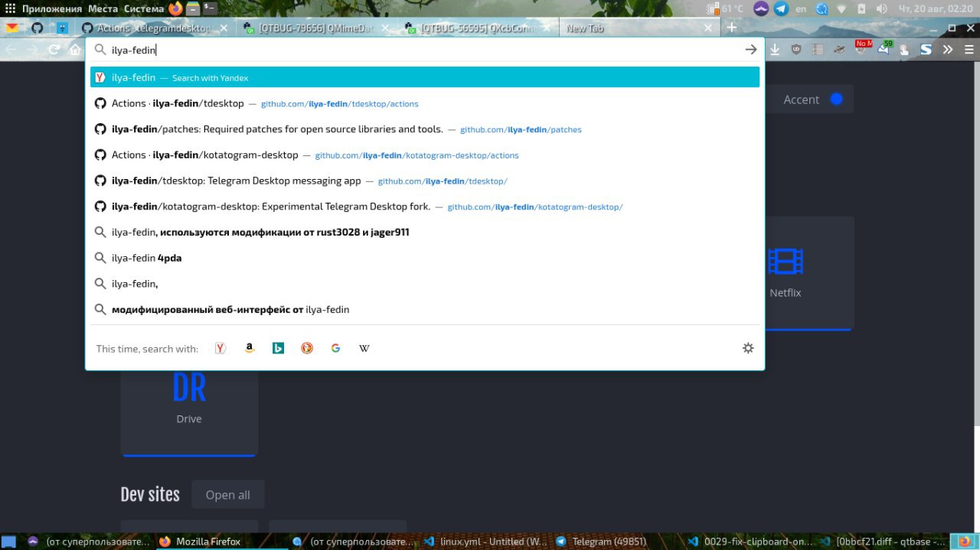The image size is (980, 550).
Task: Open a new browser tab
Action: (x=731, y=28)
